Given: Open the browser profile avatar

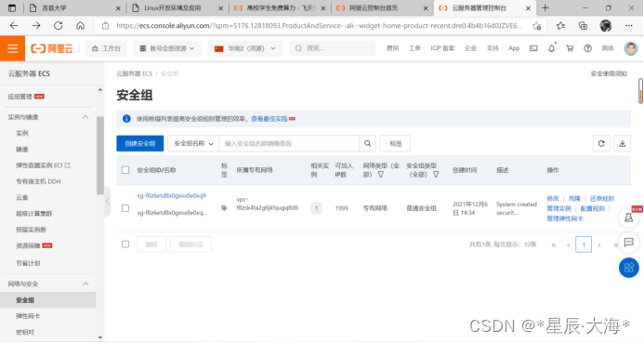Looking at the screenshot, I should point(605,26).
